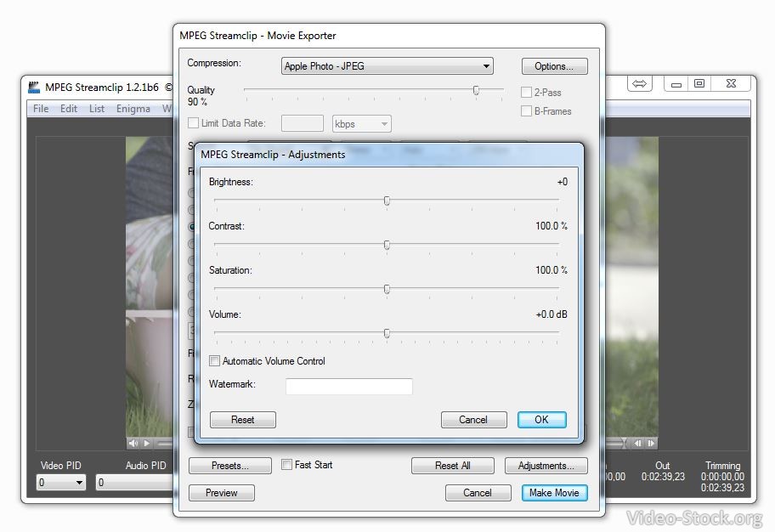The width and height of the screenshot is (775, 532).
Task: Enable Automatic Volume Control
Action: point(214,361)
